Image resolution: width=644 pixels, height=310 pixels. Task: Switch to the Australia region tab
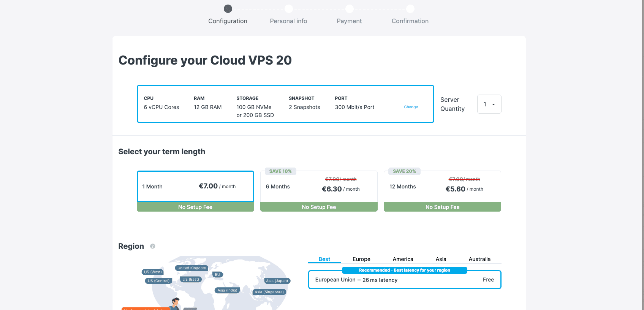(479, 259)
